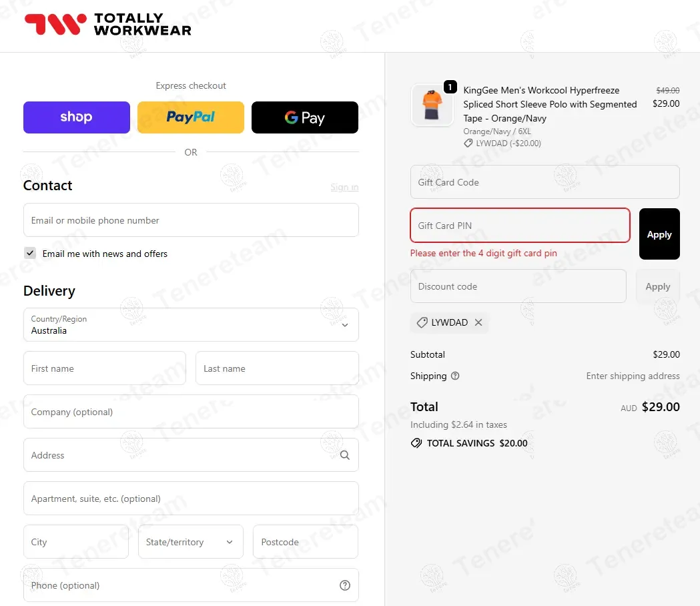Screen dimensions: 700x606
Task: Pay with Shop Pay button
Action: 76,117
